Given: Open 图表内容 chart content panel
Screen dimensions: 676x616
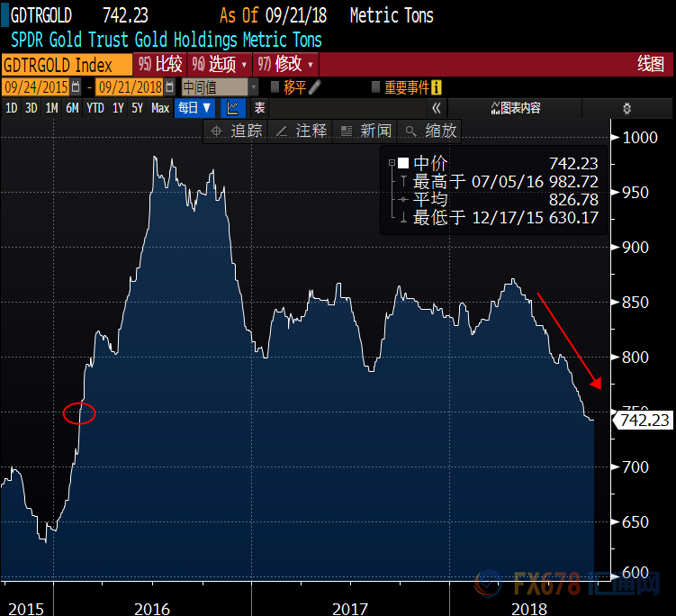Looking at the screenshot, I should tap(516, 108).
